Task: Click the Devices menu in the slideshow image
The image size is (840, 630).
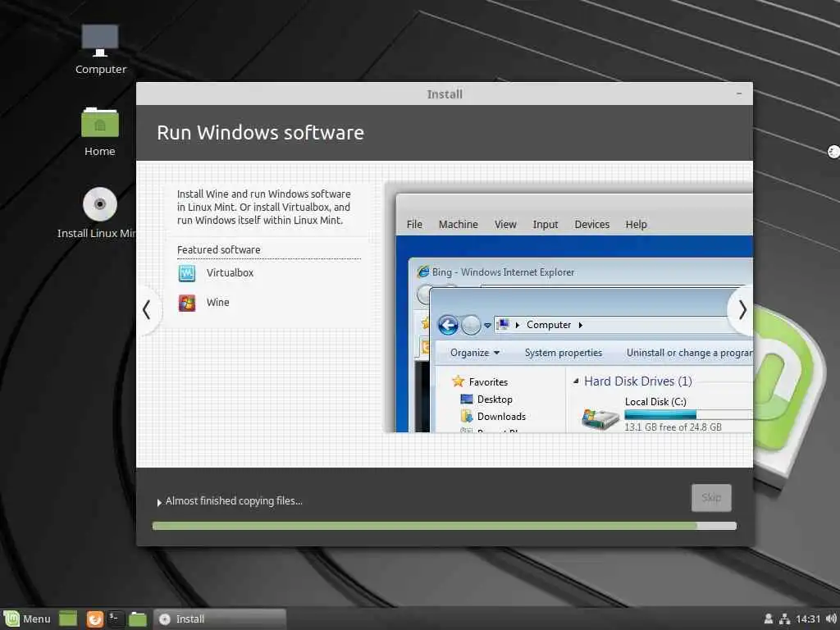Action: 592,224
